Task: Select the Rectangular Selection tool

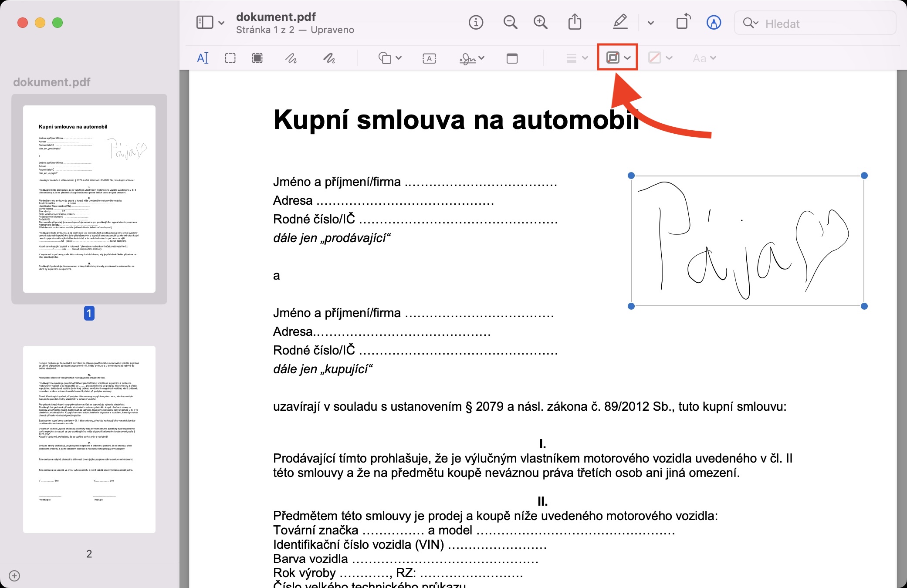Action: [230, 58]
